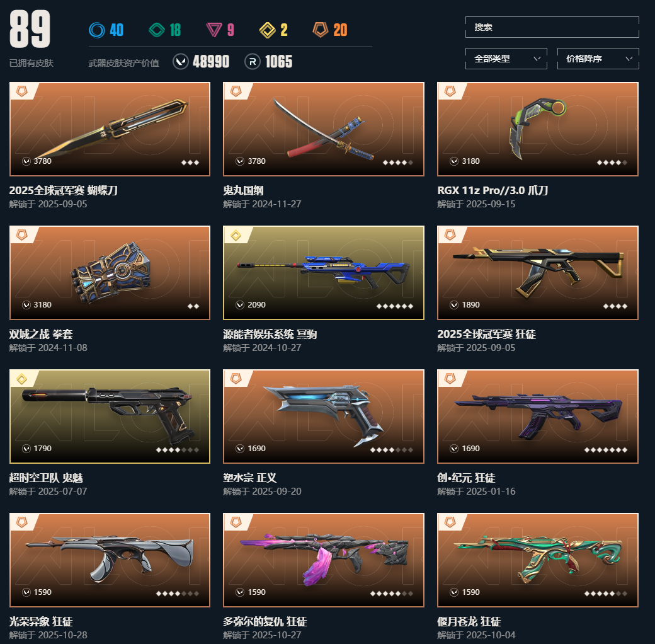The image size is (655, 644).
Task: Expand the chevron arrow on 价格降序 selector
Action: (629, 59)
